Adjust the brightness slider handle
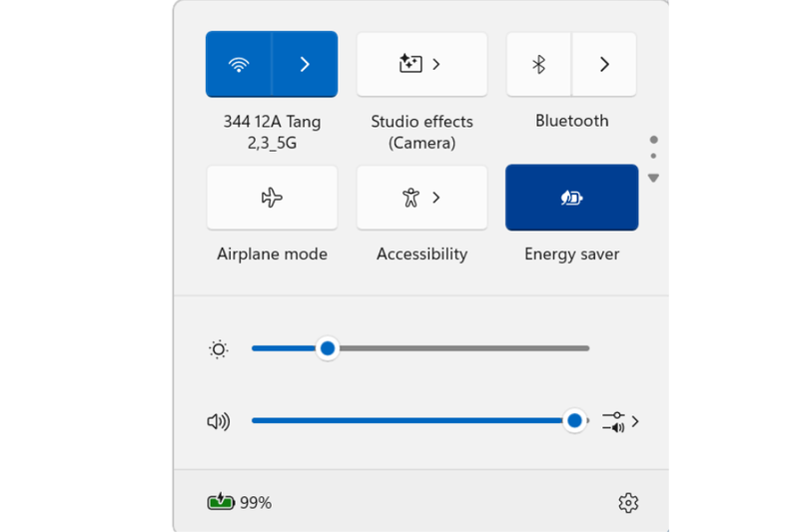799x532 pixels. (x=328, y=348)
